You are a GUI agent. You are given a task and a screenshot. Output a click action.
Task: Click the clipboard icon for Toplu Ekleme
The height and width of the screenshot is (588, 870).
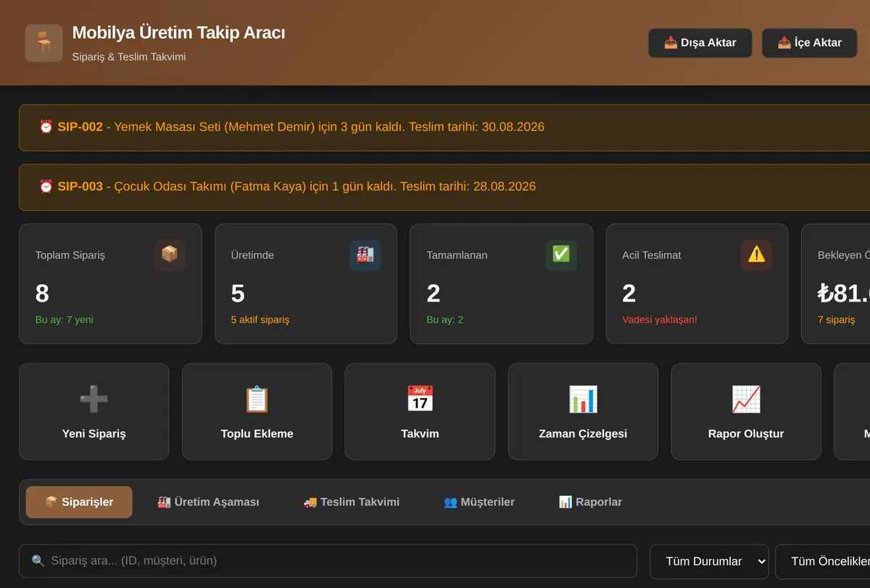[257, 399]
